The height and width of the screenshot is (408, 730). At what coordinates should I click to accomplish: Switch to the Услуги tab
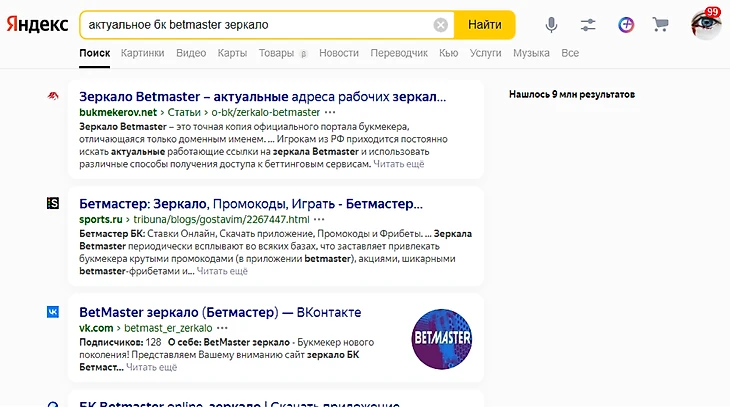485,53
